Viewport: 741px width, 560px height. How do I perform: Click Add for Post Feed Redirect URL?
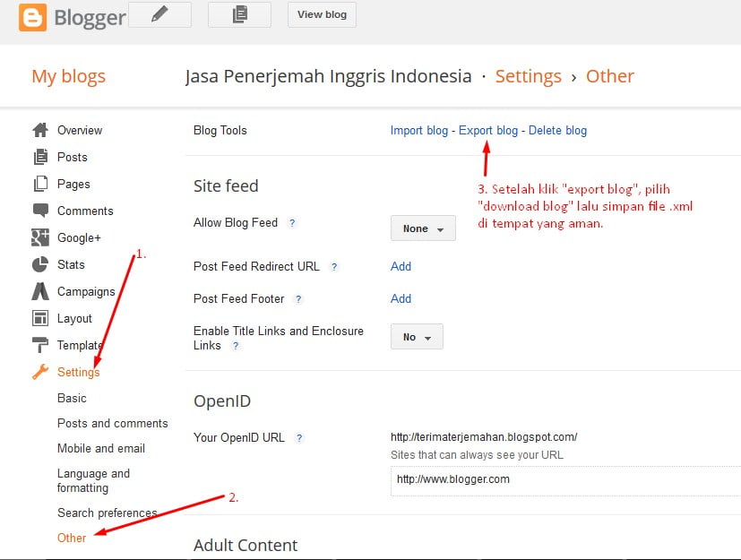(x=401, y=266)
